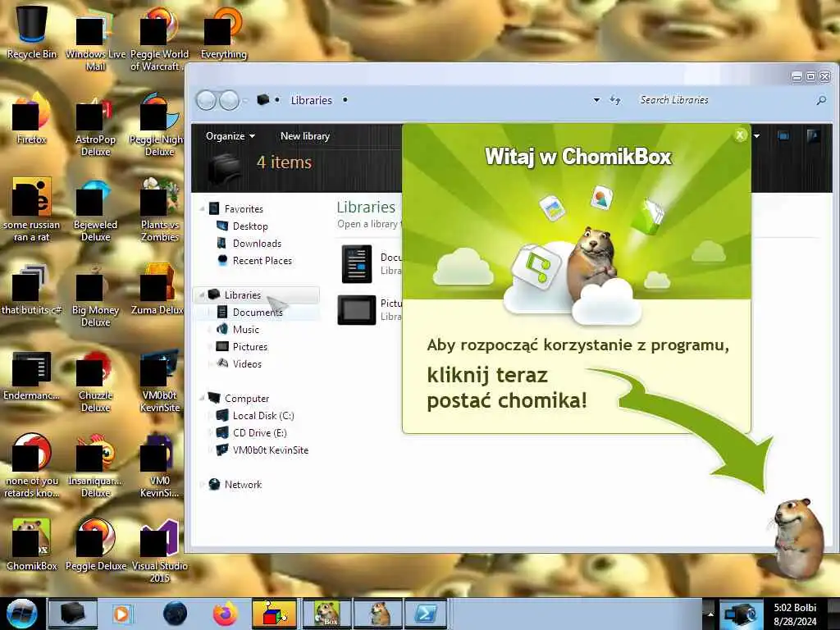Open Peggle World of Warcraft desktop icon
Screen dimensions: 840x630
[159, 39]
